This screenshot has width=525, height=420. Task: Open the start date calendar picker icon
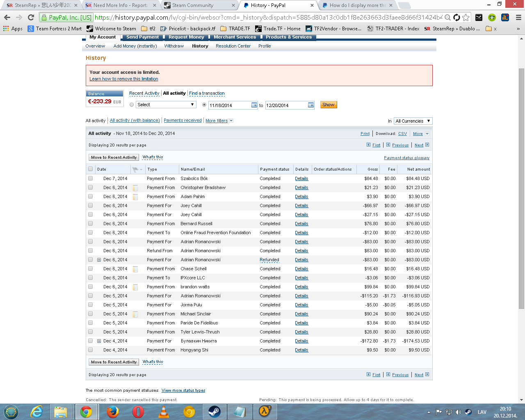point(254,105)
